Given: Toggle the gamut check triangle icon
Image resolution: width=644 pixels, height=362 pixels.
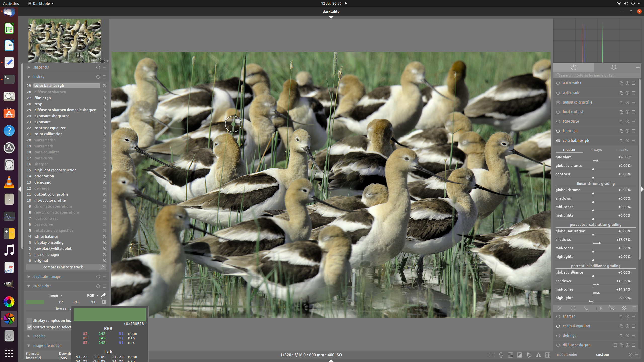Looking at the screenshot, I should (x=538, y=355).
